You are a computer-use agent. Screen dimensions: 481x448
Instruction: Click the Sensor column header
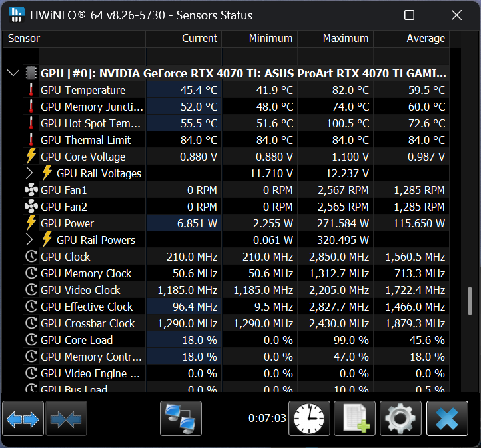(x=74, y=39)
